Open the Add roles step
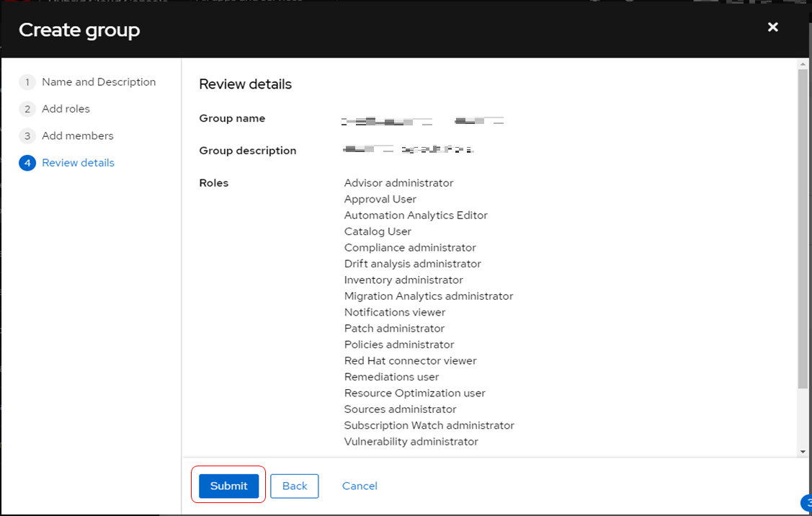Viewport: 812px width, 516px height. pos(66,109)
